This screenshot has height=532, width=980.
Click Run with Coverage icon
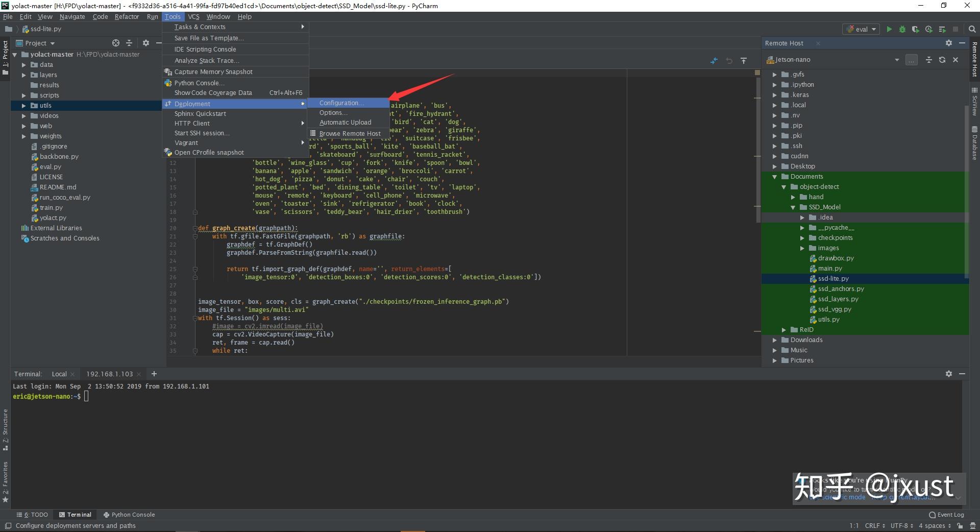916,29
